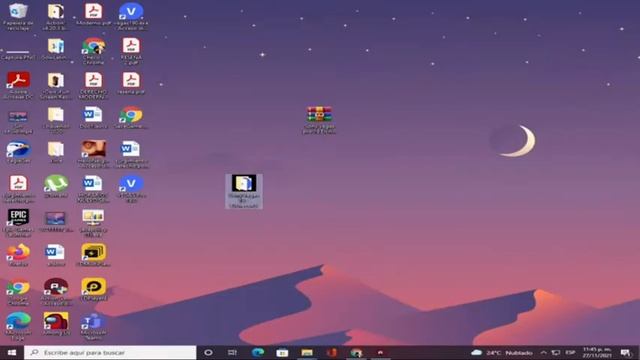The height and width of the screenshot is (360, 640).
Task: Select the Epic Games Launcher shortcut
Action: point(18,223)
